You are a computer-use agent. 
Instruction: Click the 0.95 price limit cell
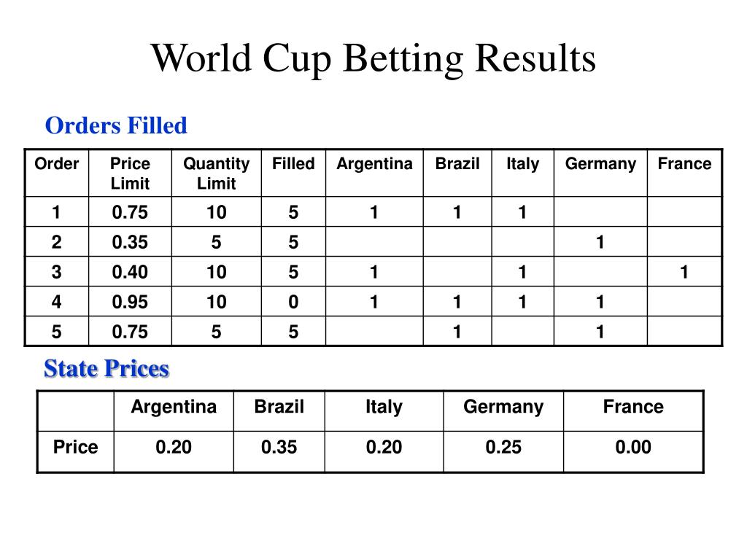coord(130,302)
